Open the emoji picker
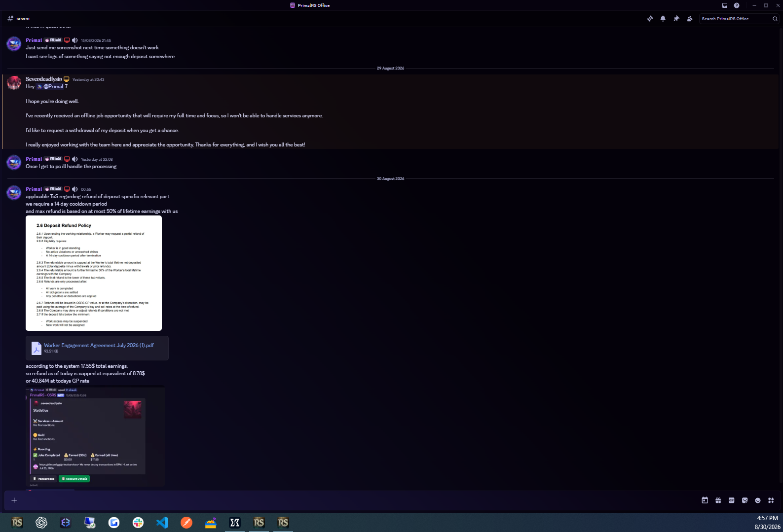Viewport: 783px width, 532px height. pos(758,500)
